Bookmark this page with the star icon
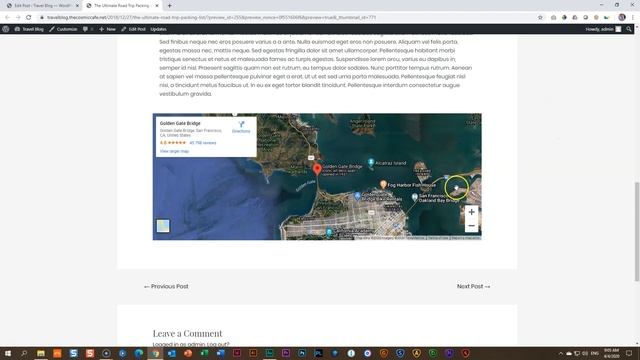 (x=540, y=18)
